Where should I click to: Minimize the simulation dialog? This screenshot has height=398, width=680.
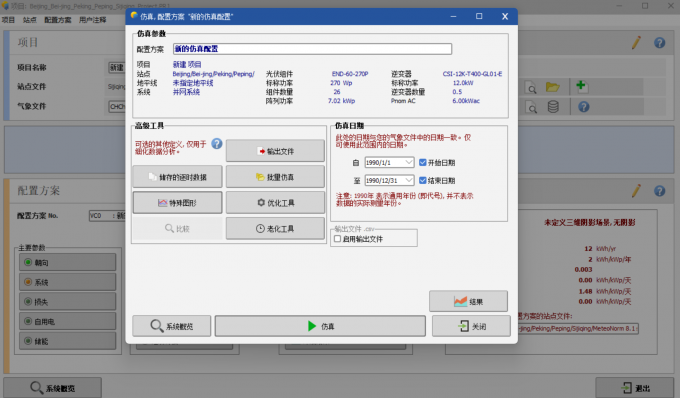tap(453, 16)
